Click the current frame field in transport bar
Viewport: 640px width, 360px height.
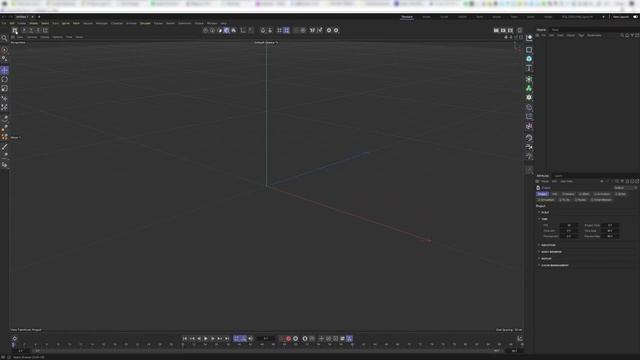point(266,338)
